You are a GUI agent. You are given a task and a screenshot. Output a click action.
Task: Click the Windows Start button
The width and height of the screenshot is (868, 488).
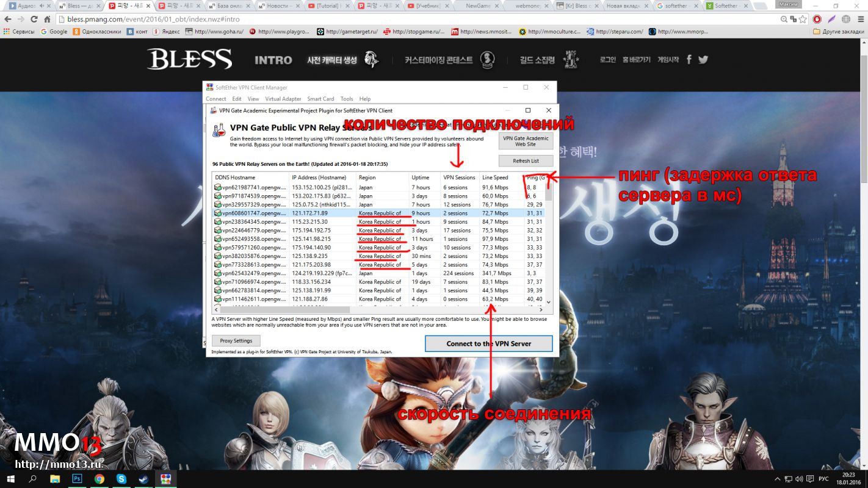pyautogui.click(x=10, y=479)
